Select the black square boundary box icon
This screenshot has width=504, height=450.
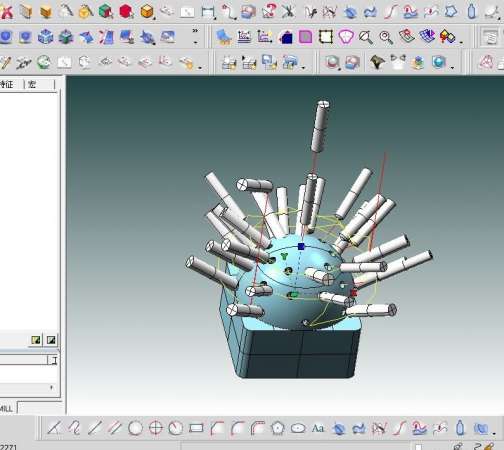326,37
